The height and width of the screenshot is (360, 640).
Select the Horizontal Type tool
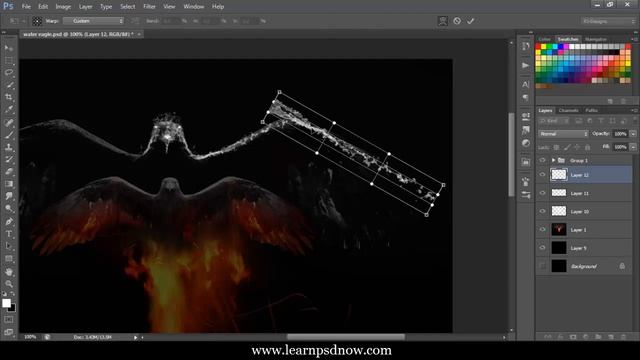click(9, 234)
